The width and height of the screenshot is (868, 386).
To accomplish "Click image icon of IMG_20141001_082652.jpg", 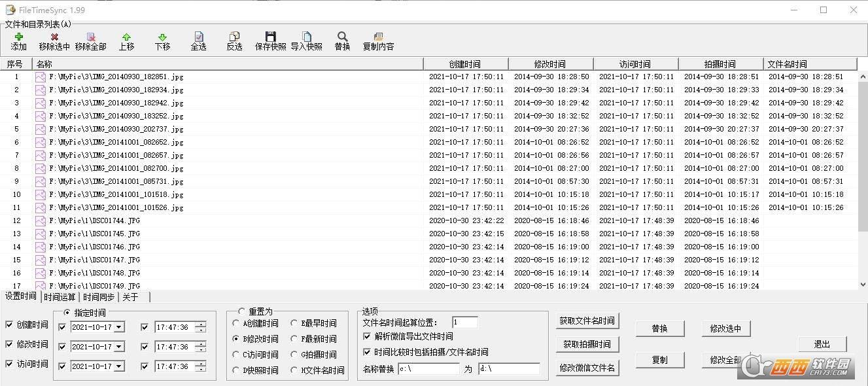I will pos(41,142).
